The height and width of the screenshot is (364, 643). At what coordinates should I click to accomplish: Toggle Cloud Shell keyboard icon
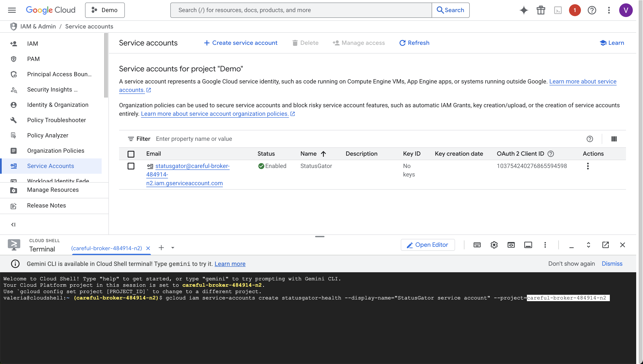(477, 245)
